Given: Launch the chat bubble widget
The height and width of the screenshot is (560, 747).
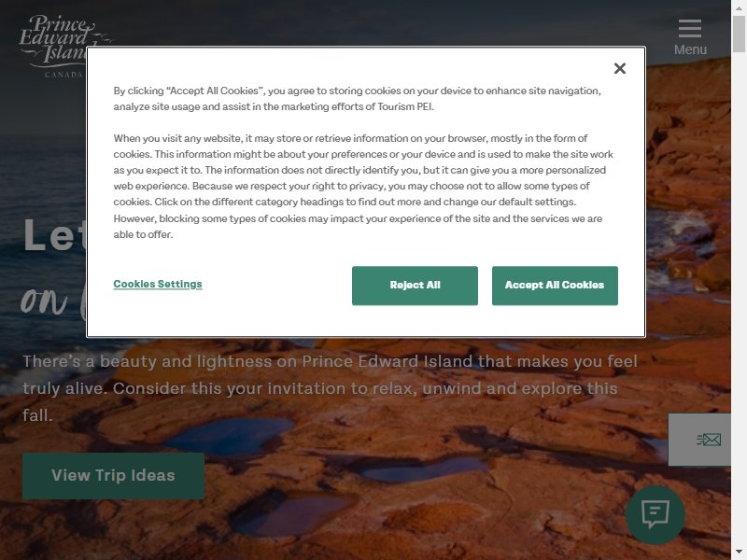Looking at the screenshot, I should [x=655, y=515].
